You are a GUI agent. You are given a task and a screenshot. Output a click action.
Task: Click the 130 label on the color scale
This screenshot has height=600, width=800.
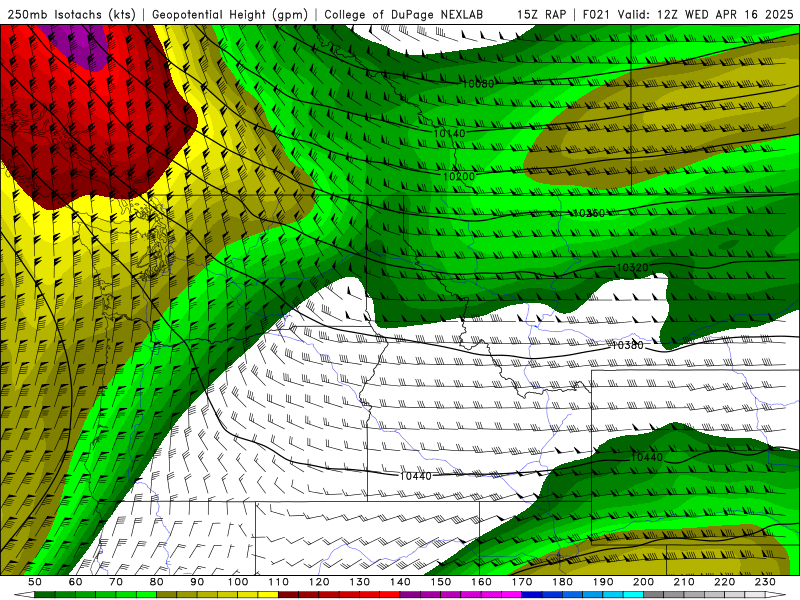[x=360, y=582]
